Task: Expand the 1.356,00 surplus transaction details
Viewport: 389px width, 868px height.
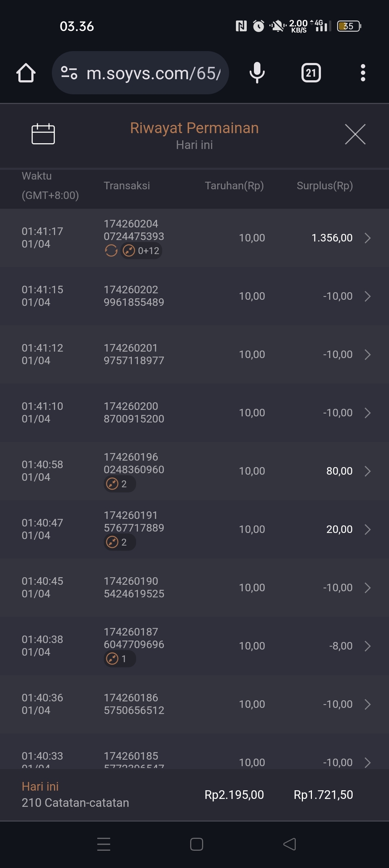Action: coord(367,238)
